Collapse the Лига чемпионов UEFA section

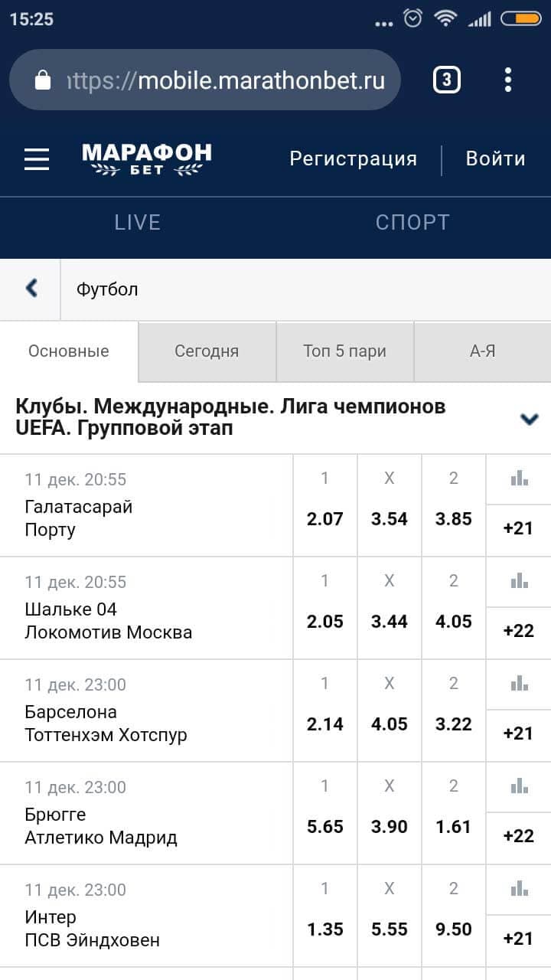(529, 418)
